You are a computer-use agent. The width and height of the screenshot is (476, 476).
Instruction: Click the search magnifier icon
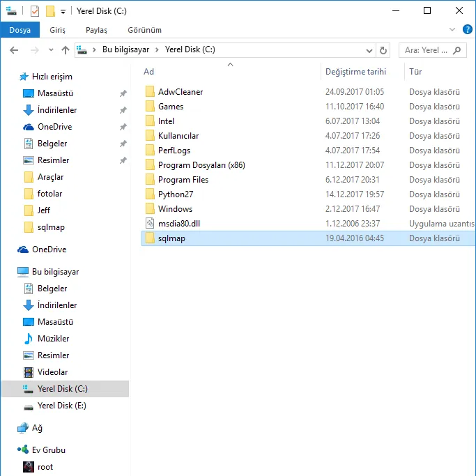point(457,50)
